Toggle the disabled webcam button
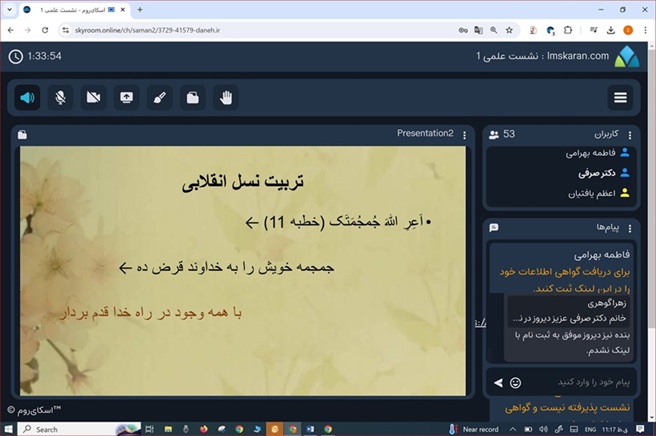Viewport: 656px width, 436px height. pyautogui.click(x=93, y=98)
